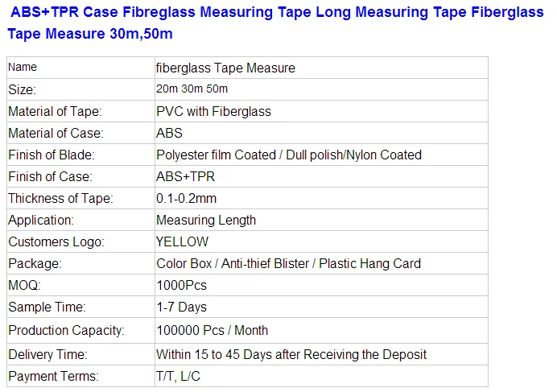Click the '100000 Pcs / Month' capacity cell
The height and width of the screenshot is (392, 557).
(x=212, y=330)
